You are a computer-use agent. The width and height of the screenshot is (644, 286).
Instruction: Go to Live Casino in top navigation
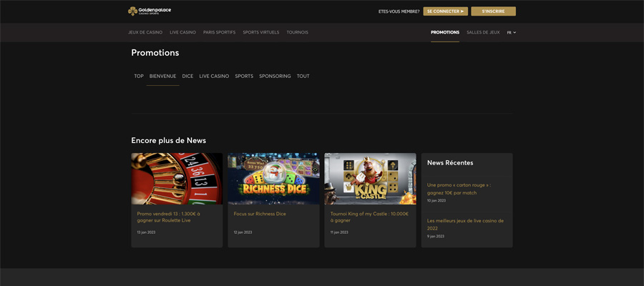[x=182, y=32]
